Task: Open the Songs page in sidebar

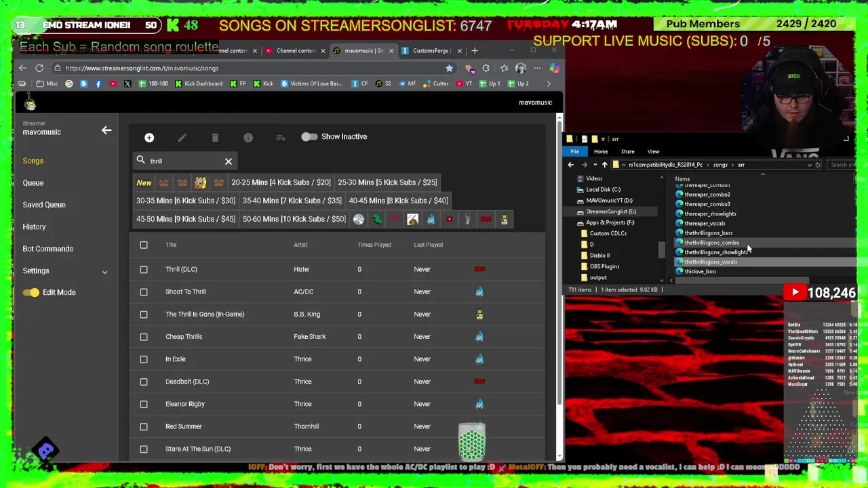Action: point(33,161)
